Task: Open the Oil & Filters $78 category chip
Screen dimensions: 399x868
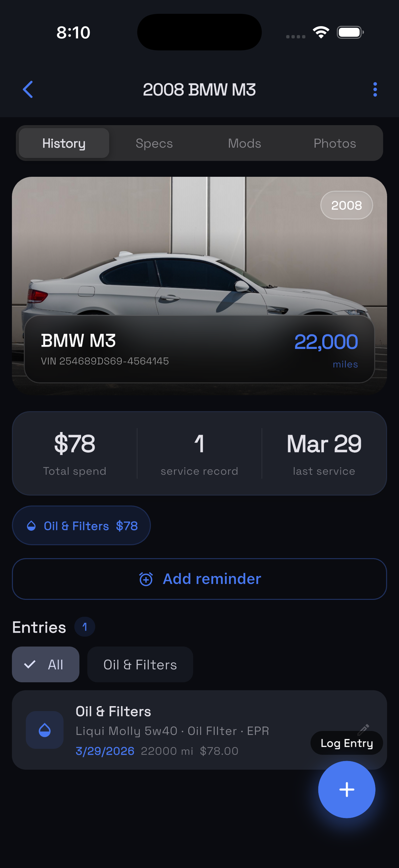Action: point(81,526)
